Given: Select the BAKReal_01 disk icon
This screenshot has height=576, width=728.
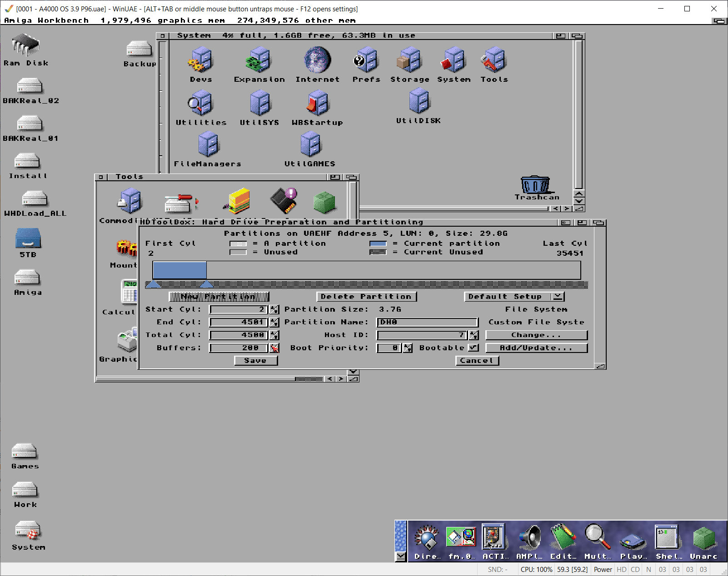Looking at the screenshot, I should tap(30, 123).
